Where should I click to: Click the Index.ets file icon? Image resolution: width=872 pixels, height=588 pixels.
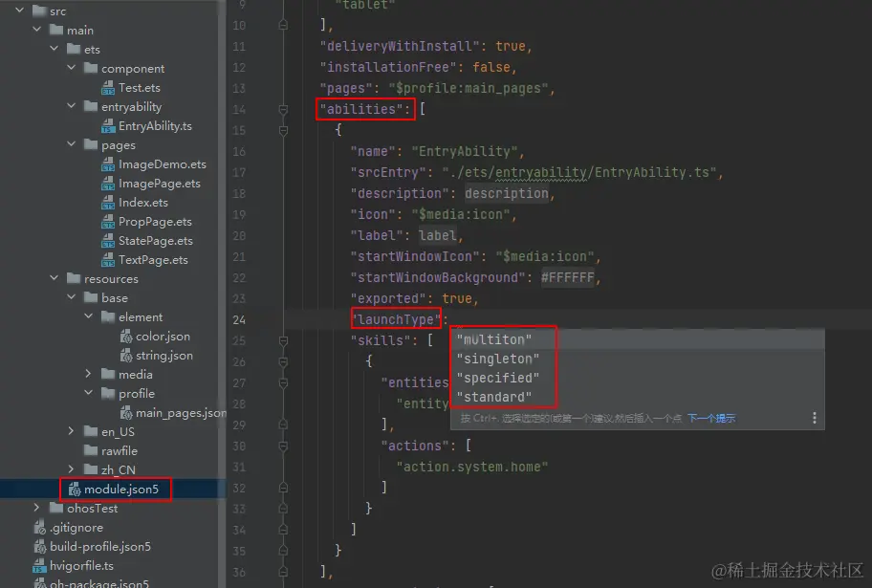(108, 203)
